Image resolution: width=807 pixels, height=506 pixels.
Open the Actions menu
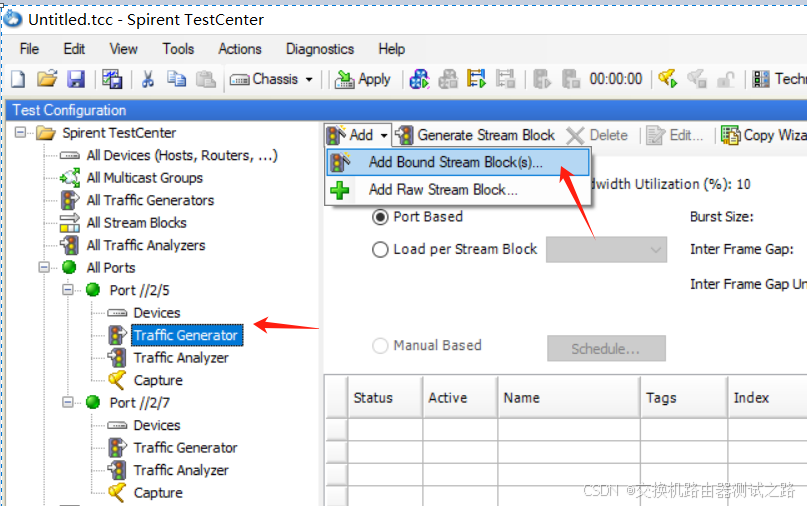(x=240, y=49)
